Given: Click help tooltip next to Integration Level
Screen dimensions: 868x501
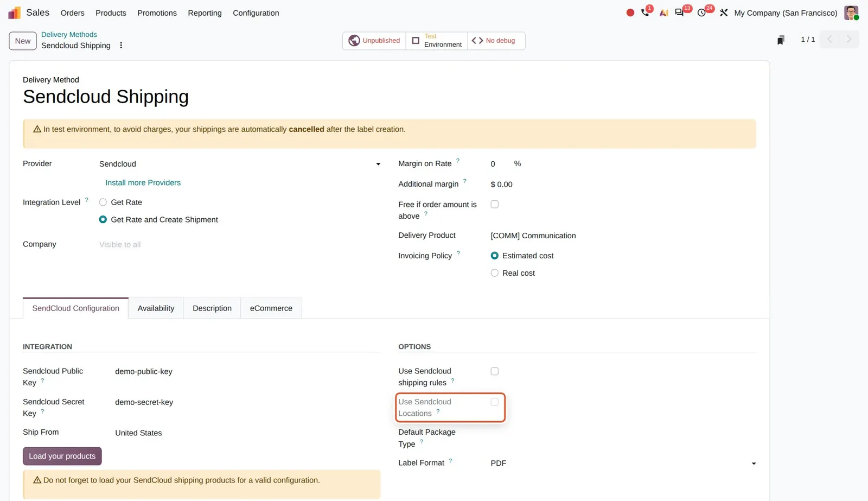Looking at the screenshot, I should (87, 200).
